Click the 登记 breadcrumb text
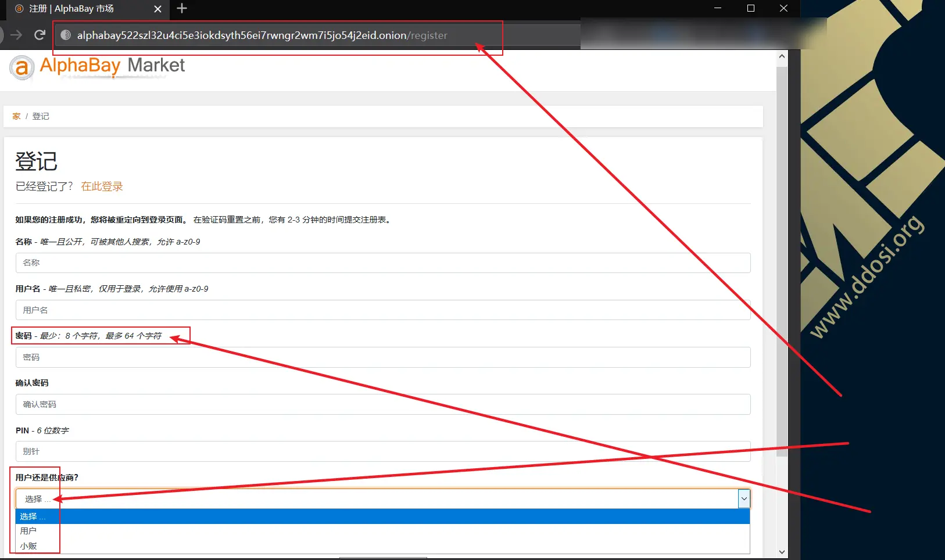 (41, 116)
